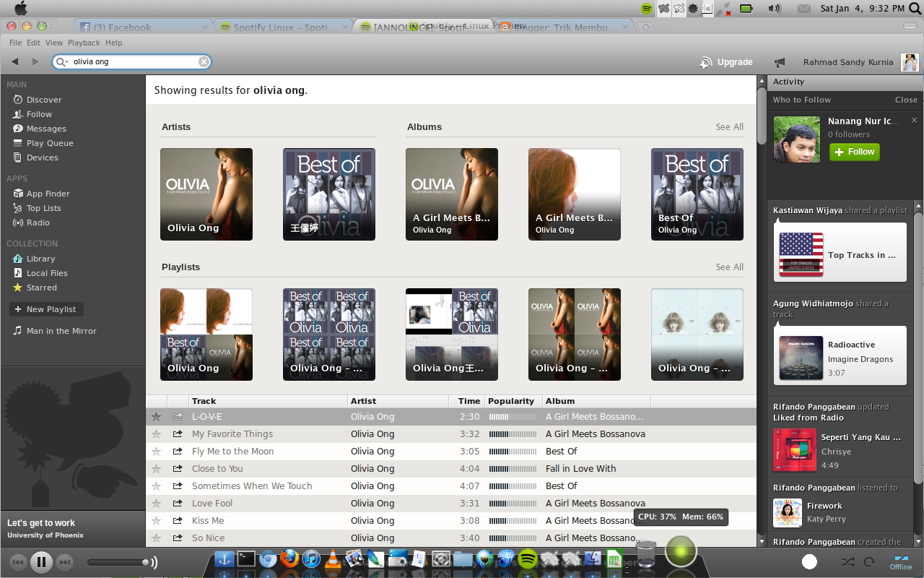Create a New Playlist
The height and width of the screenshot is (578, 924).
[x=46, y=309]
